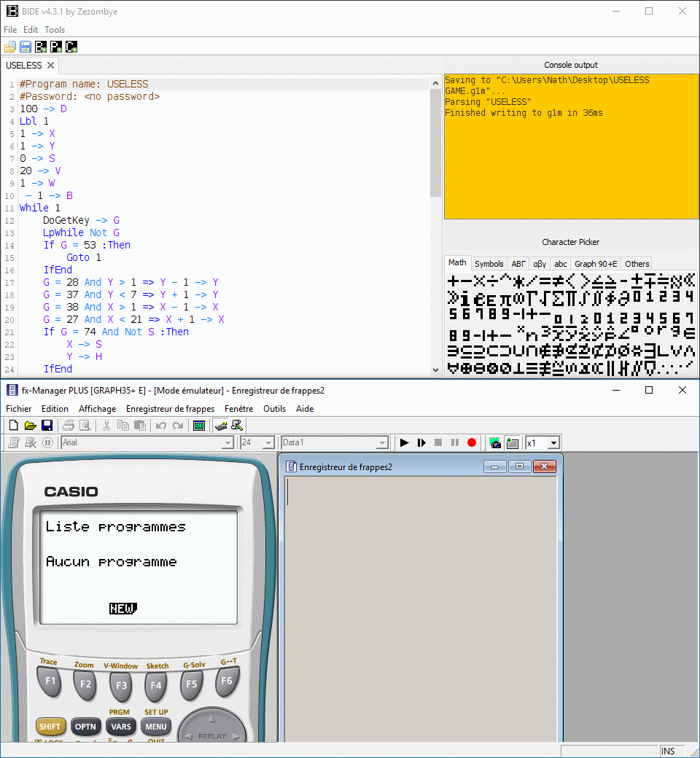Click the save floppy icon in fx-Manager

[47, 426]
